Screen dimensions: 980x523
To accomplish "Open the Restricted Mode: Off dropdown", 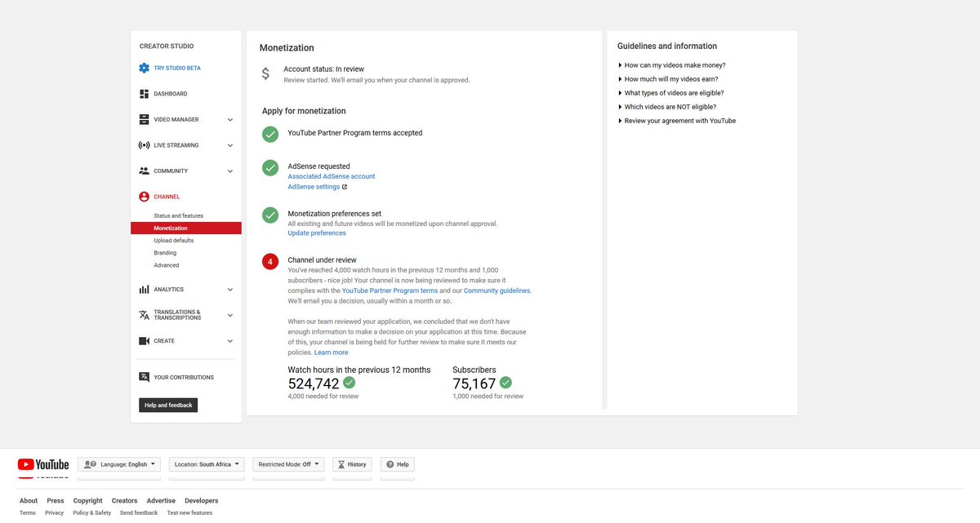I will [288, 464].
